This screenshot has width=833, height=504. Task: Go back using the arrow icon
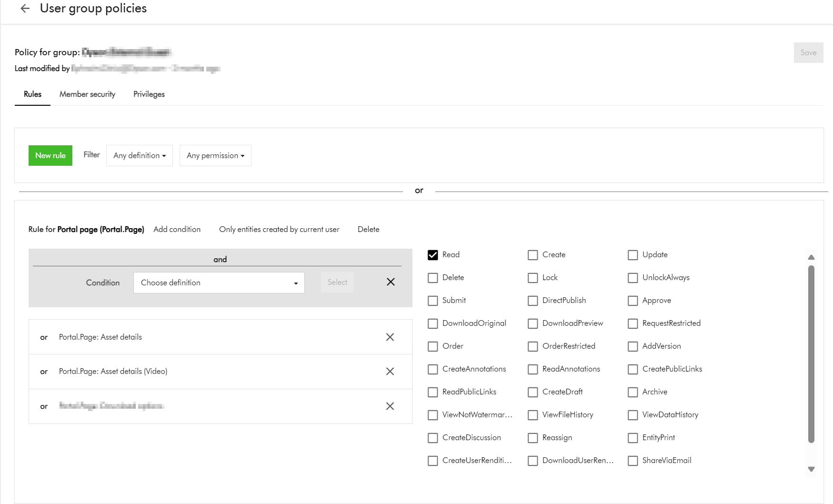(x=25, y=9)
